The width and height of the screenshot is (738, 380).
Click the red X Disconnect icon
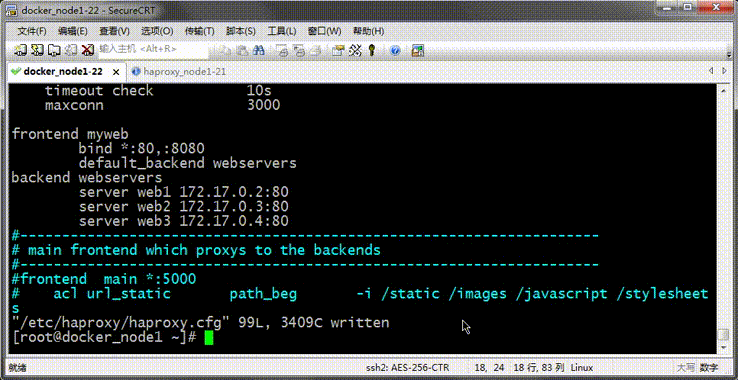pos(88,50)
